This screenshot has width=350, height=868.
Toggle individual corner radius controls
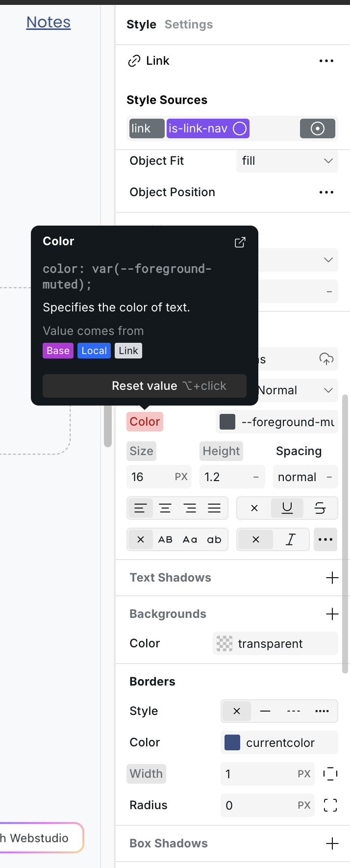330,805
